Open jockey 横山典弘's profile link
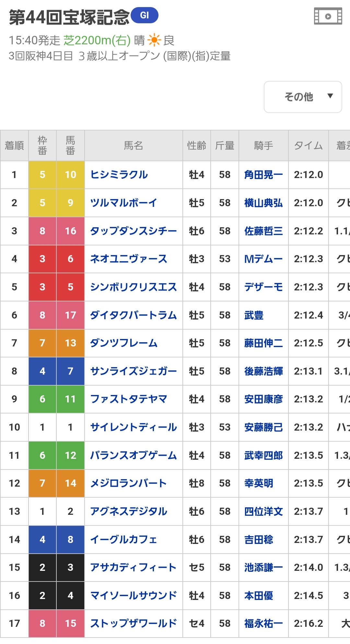 pos(263,203)
